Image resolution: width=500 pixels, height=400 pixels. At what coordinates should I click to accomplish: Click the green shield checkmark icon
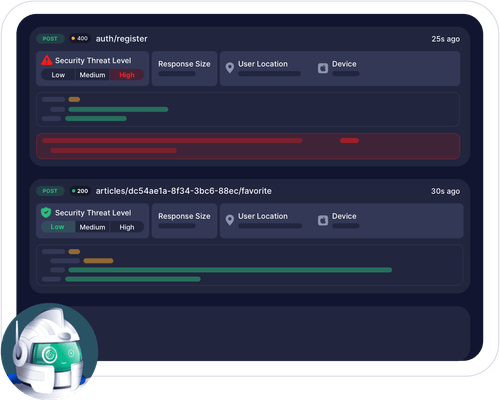[46, 212]
